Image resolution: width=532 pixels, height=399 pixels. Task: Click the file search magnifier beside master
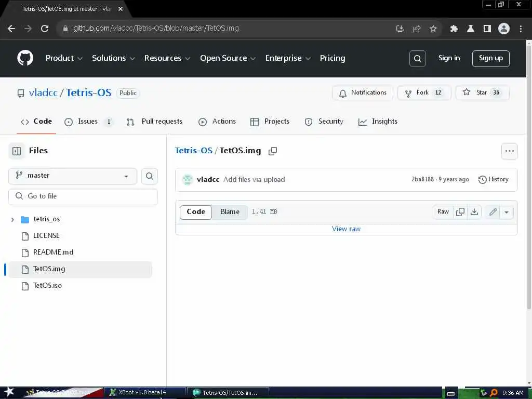(149, 176)
